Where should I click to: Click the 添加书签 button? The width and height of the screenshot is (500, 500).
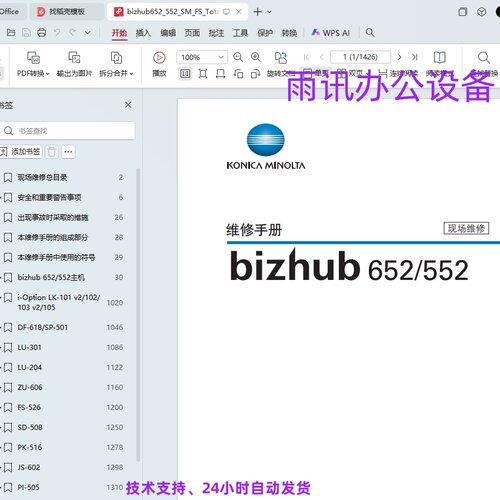coord(21,152)
